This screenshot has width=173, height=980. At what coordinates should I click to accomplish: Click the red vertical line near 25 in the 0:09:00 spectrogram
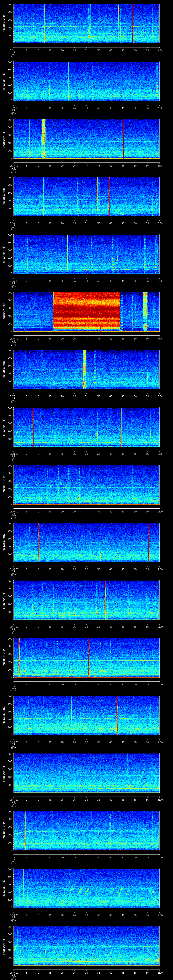coord(76,485)
